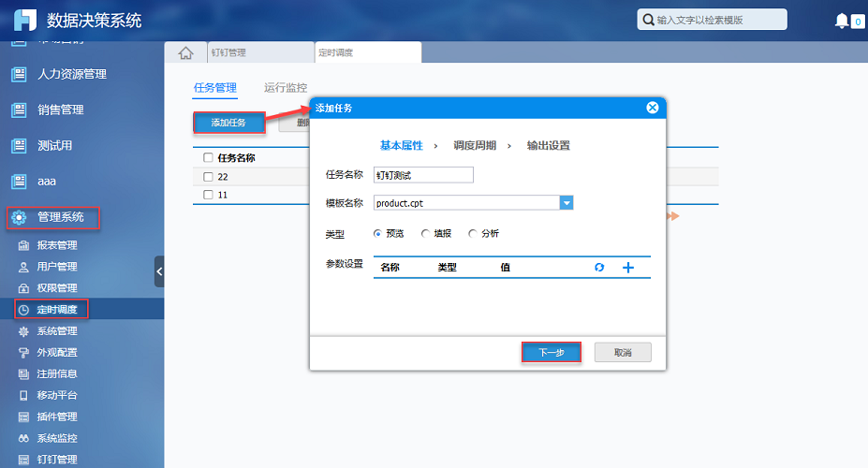868x468 pixels.
Task: Refresh the parameter settings list
Action: pos(599,268)
